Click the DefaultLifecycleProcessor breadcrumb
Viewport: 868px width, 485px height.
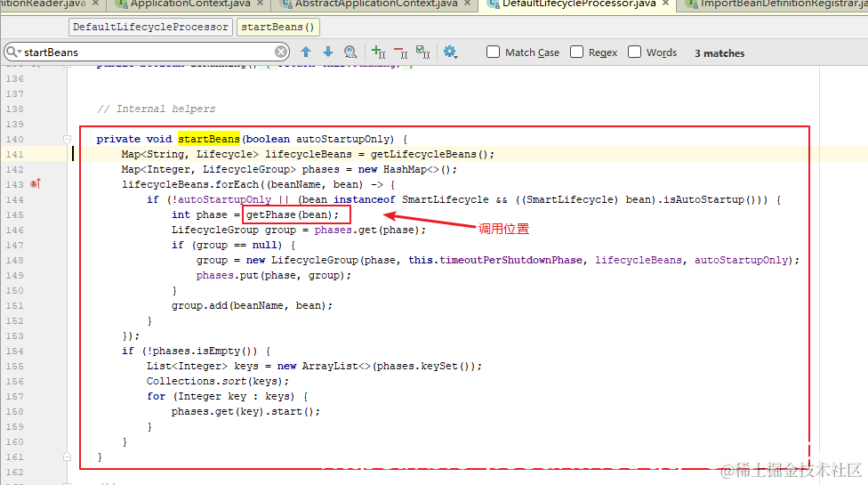[x=150, y=27]
